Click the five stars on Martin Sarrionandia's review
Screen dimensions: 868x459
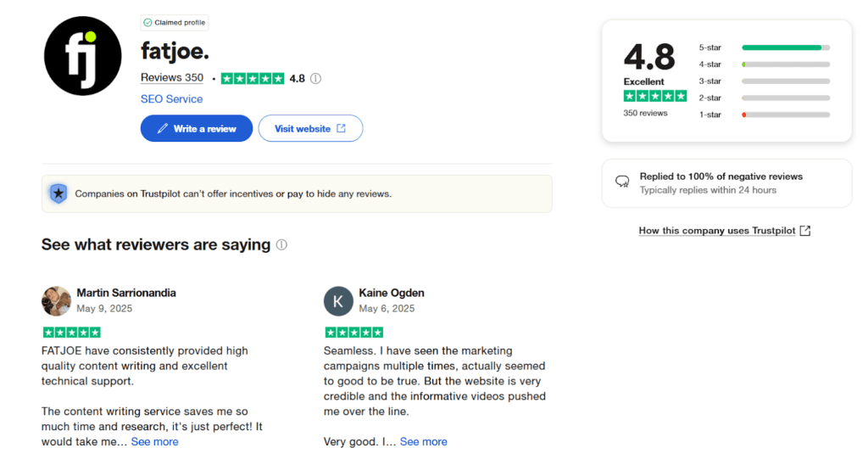pyautogui.click(x=72, y=333)
